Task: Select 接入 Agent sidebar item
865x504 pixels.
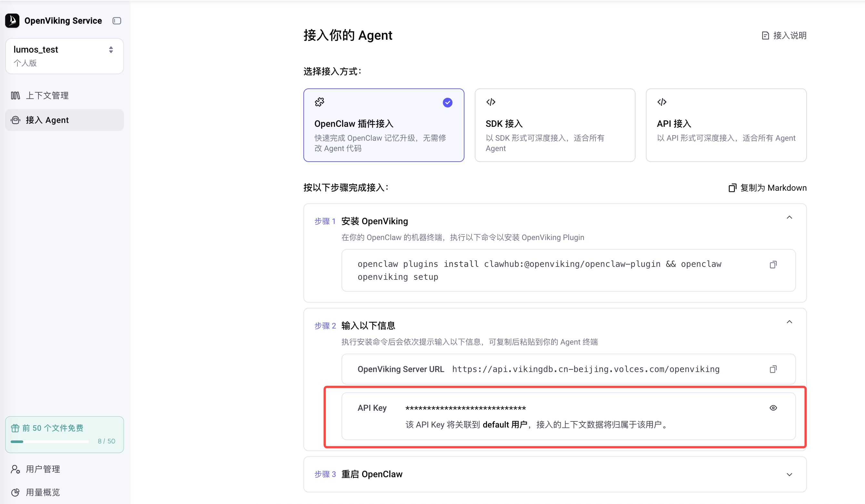Action: [65, 120]
